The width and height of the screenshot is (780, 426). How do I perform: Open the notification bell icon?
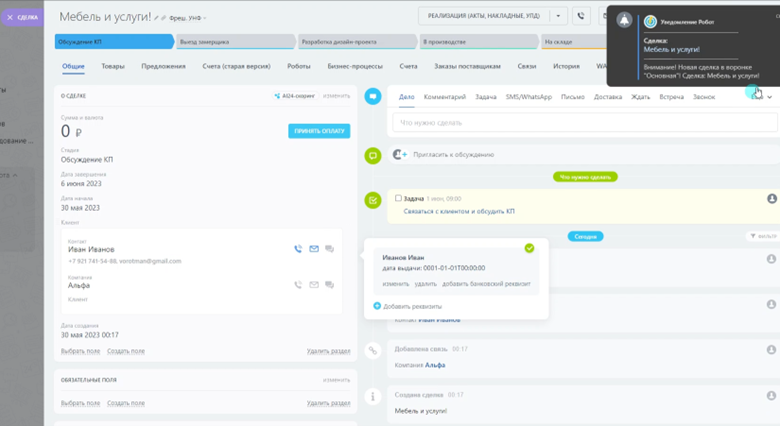tap(624, 20)
